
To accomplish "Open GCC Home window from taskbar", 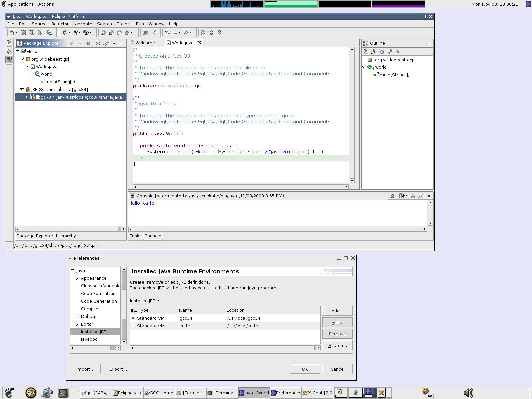I will tap(159, 393).
